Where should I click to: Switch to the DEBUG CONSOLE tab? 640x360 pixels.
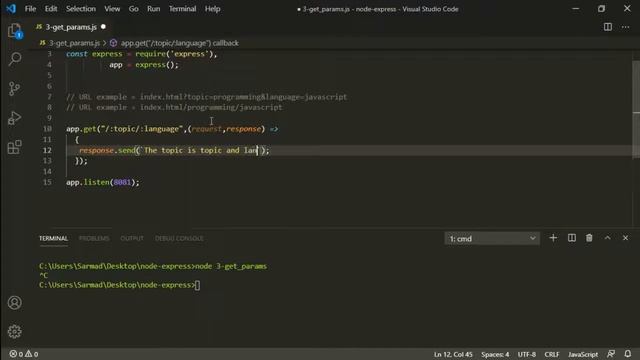coord(179,238)
